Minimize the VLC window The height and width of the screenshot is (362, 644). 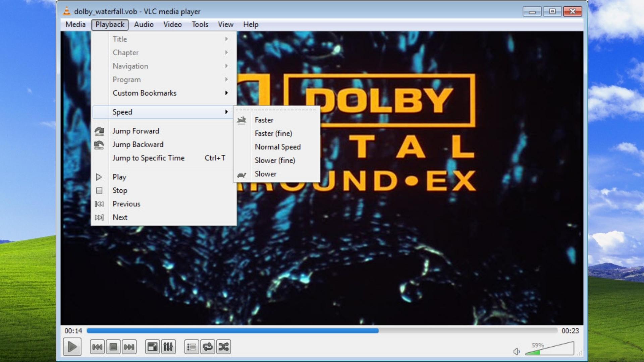pyautogui.click(x=532, y=11)
